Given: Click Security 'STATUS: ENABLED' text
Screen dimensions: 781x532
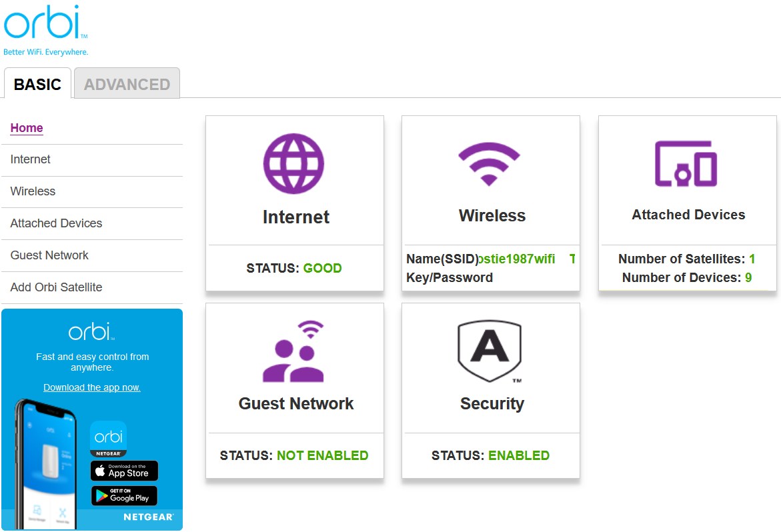Looking at the screenshot, I should pos(490,455).
